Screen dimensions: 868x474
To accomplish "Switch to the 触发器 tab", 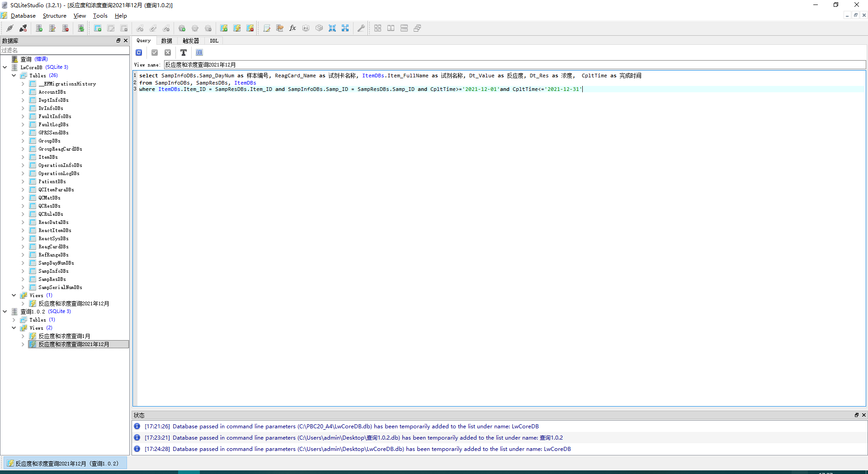I will tap(191, 41).
